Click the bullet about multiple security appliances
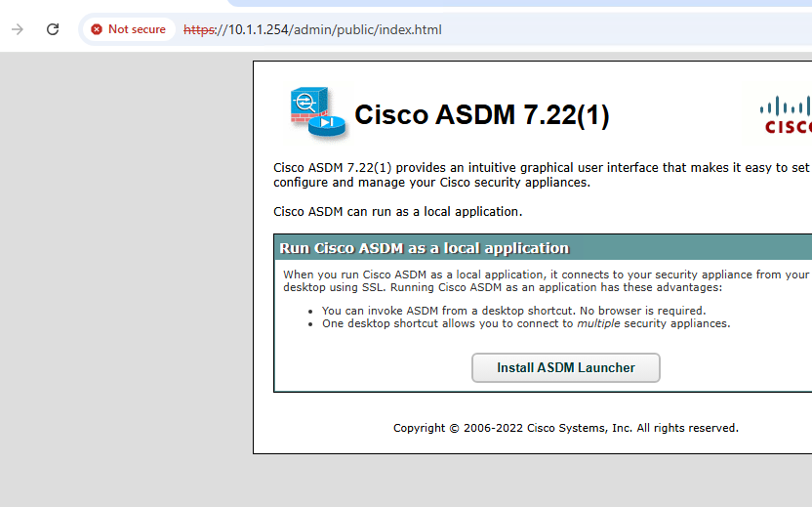 tap(526, 323)
